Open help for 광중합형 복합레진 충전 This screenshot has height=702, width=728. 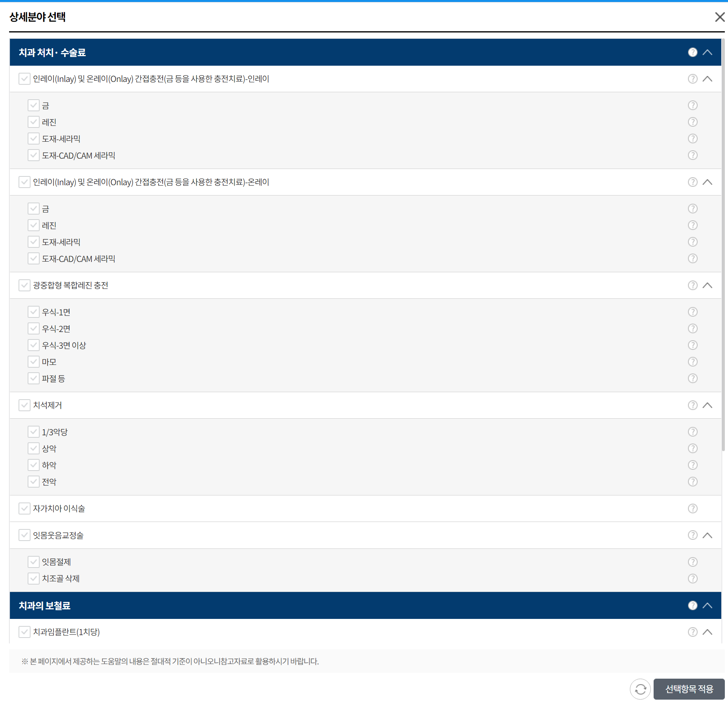tap(692, 285)
